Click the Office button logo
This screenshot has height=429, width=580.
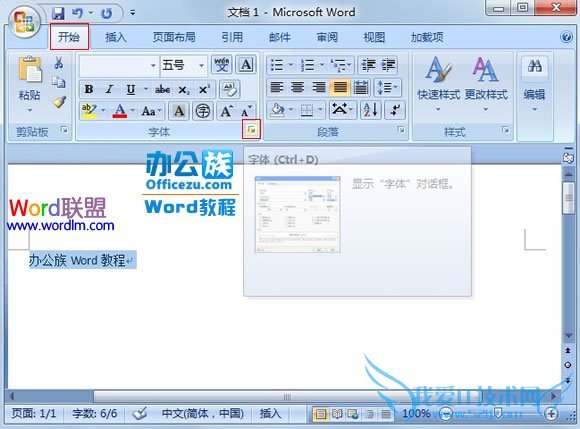coord(23,21)
